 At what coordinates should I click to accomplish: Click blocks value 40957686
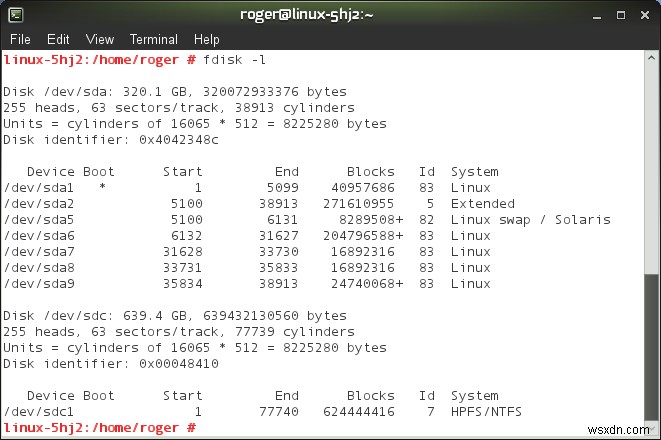tap(363, 188)
